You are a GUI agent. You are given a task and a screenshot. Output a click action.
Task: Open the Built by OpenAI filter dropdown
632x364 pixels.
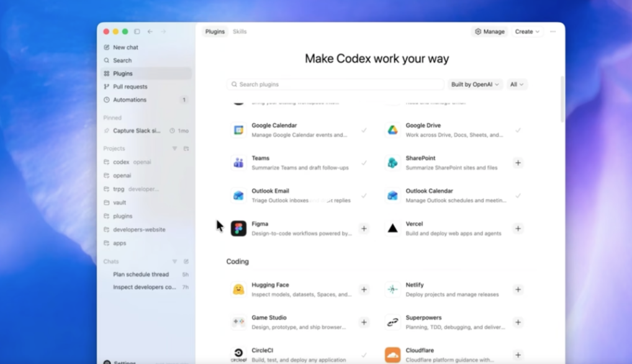tap(475, 84)
